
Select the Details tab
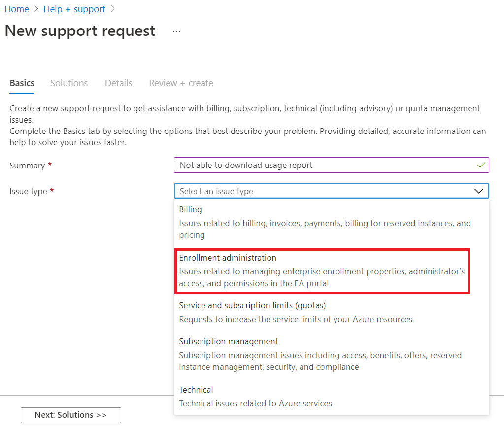(x=118, y=83)
